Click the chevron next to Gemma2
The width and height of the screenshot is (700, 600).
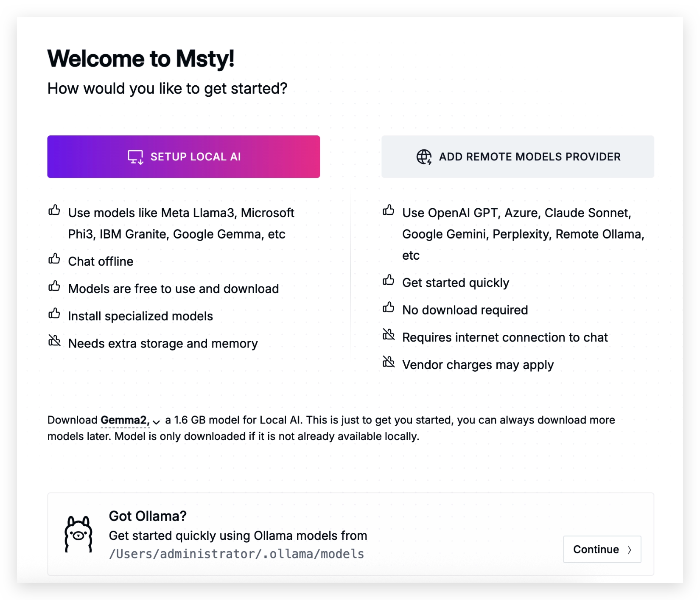coord(156,422)
